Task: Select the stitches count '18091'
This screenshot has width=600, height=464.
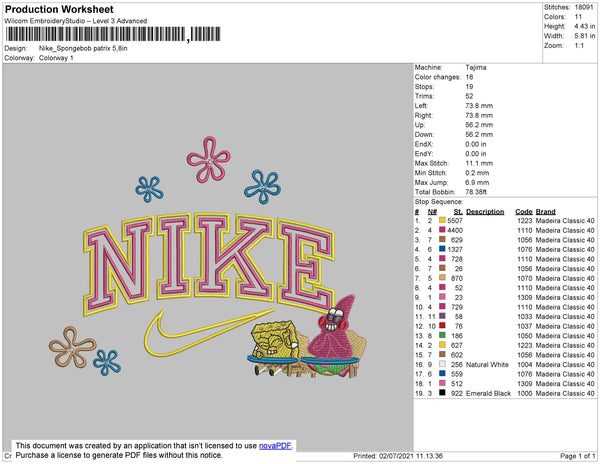Action: tap(584, 7)
